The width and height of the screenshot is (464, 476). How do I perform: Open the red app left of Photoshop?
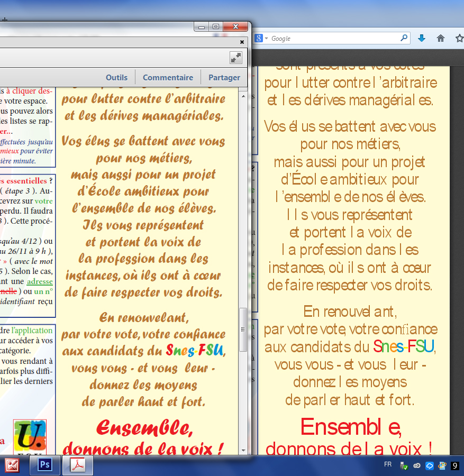tap(12, 465)
